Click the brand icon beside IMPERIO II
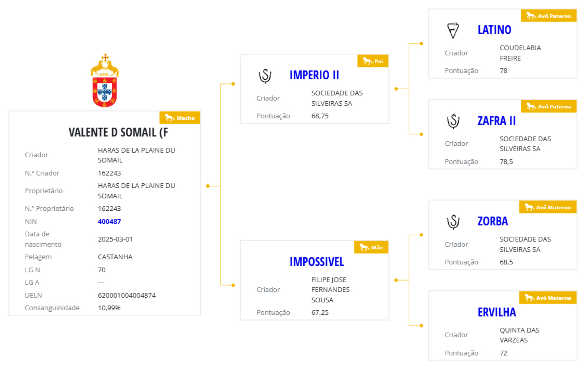Screen dimensions: 588x380 pos(265,76)
